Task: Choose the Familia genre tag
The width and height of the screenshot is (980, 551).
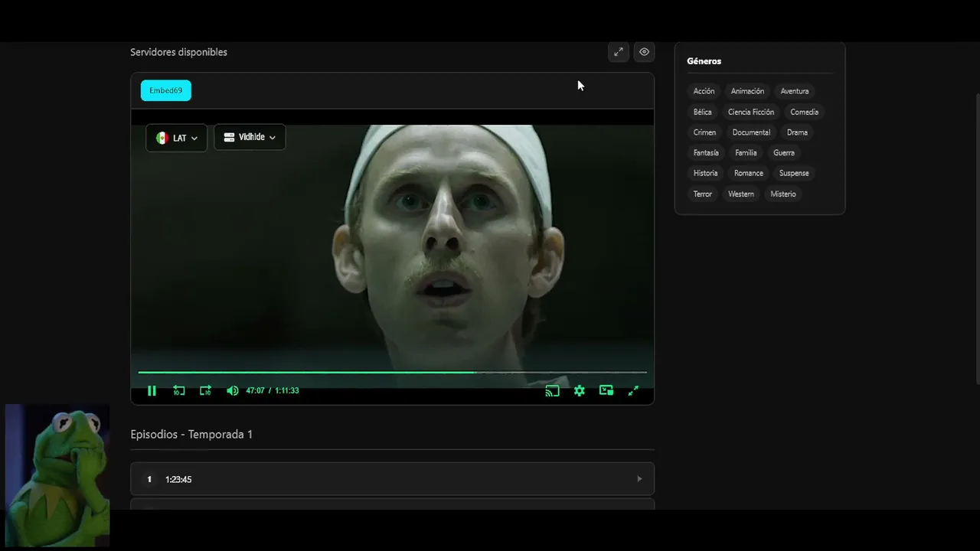Action: click(x=746, y=152)
